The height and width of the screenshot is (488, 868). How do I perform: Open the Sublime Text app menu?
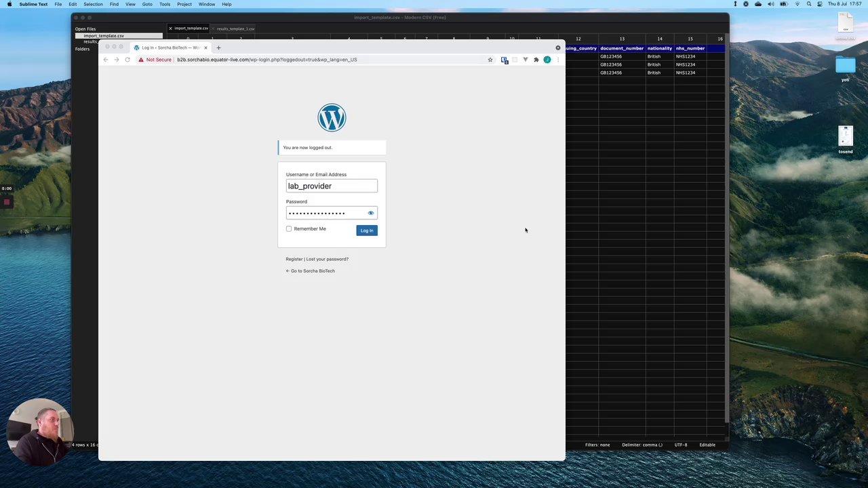click(33, 4)
